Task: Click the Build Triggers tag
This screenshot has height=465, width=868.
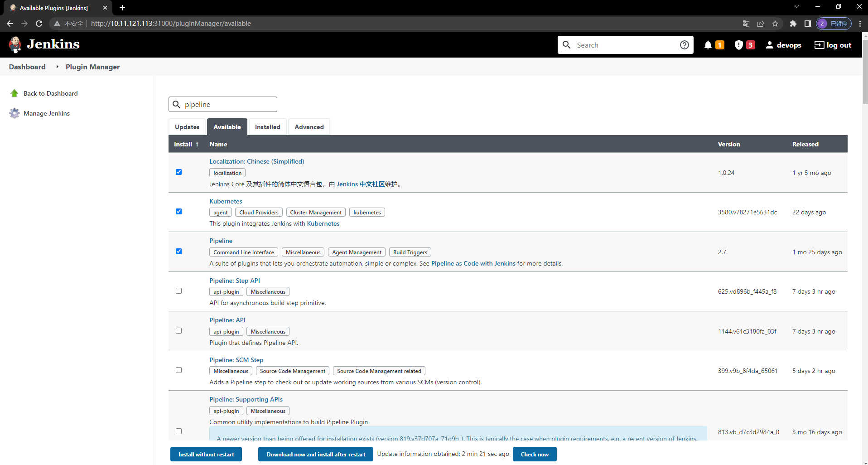Action: pos(410,252)
